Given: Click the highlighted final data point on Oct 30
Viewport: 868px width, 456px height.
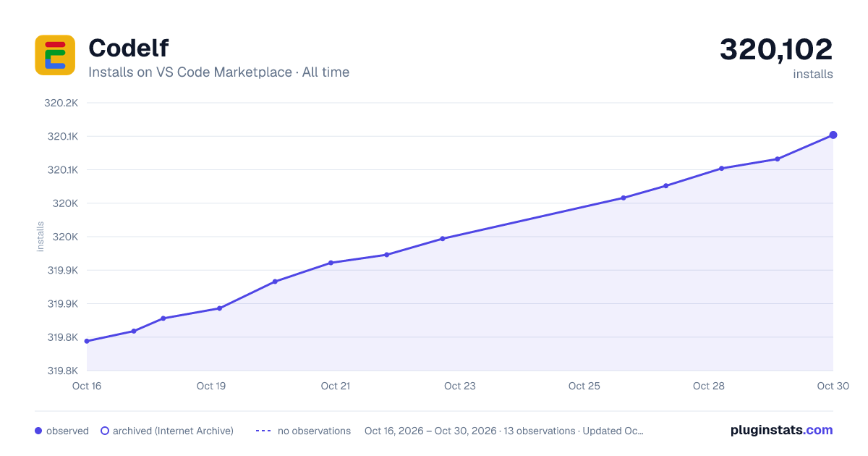Looking at the screenshot, I should 833,135.
